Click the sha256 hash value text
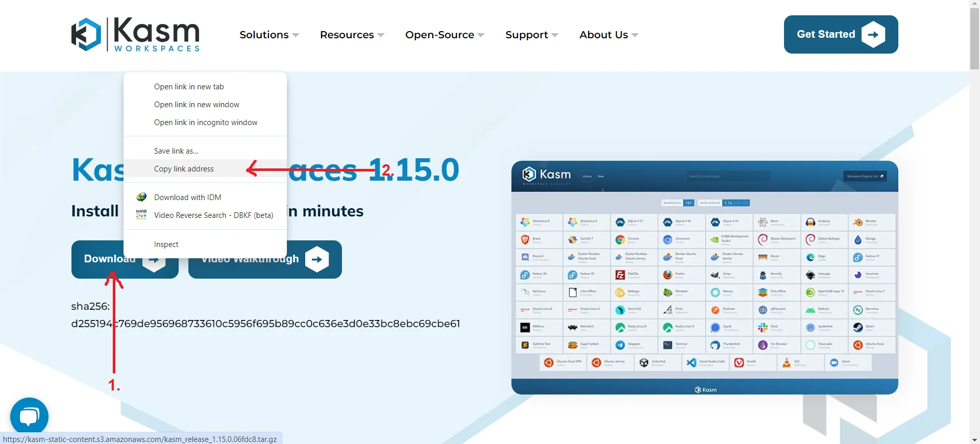This screenshot has width=980, height=444. point(265,324)
